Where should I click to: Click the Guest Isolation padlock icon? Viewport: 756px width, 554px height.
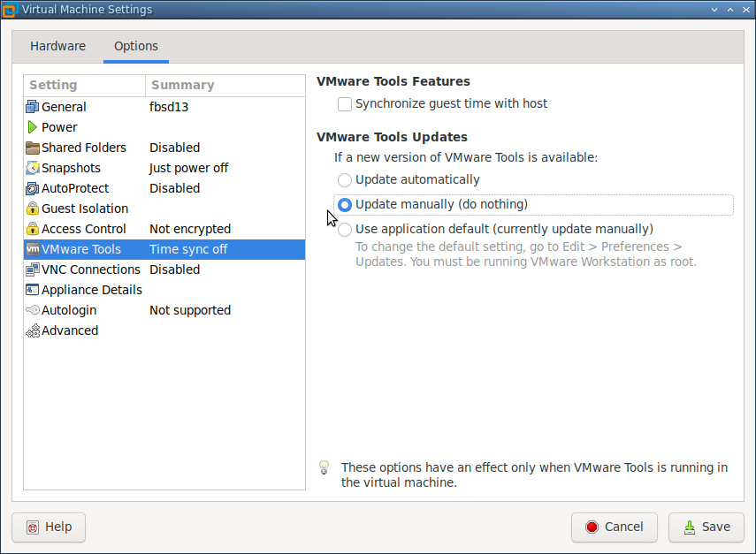(33, 209)
